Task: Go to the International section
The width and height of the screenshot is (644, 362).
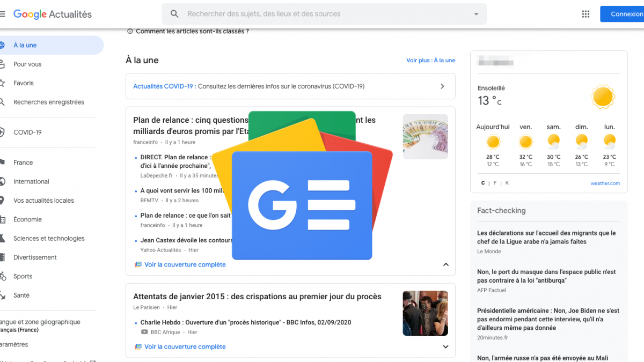Action: (31, 182)
